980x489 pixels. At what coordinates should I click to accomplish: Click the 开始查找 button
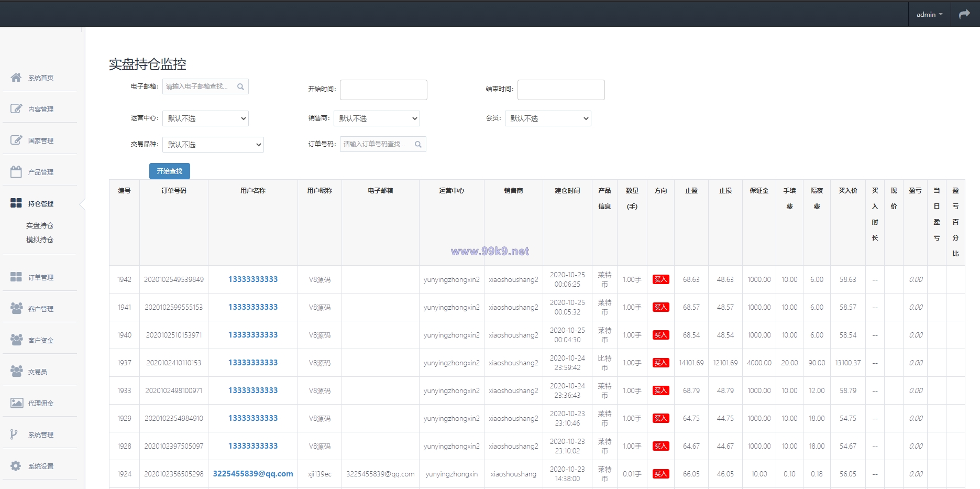pos(170,171)
